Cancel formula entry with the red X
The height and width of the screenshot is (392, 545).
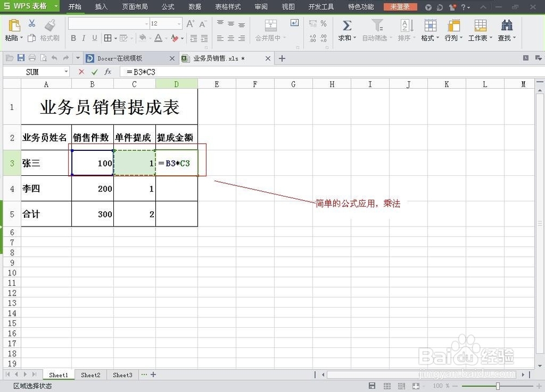[81, 72]
